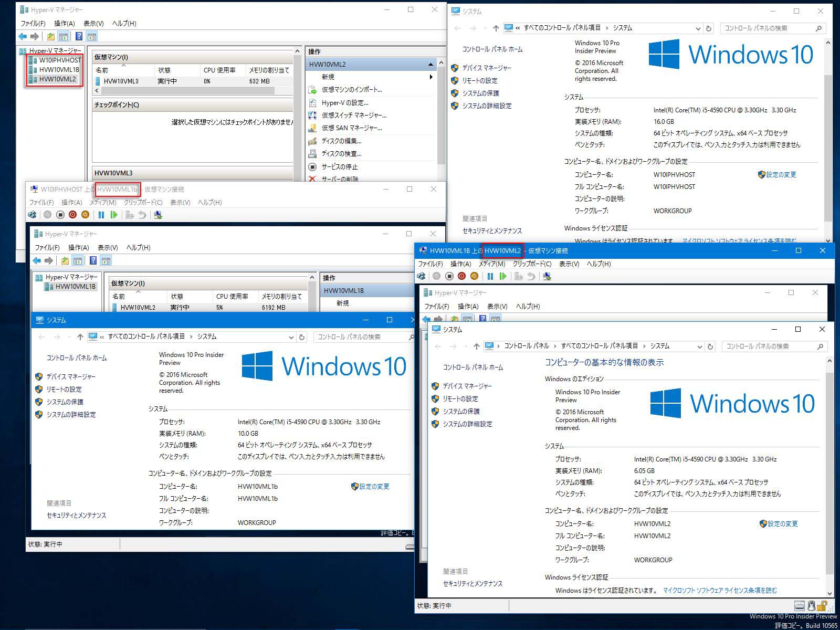Select HVW10VML3 row in host virtual machine list
The height and width of the screenshot is (630, 840).
193,81
